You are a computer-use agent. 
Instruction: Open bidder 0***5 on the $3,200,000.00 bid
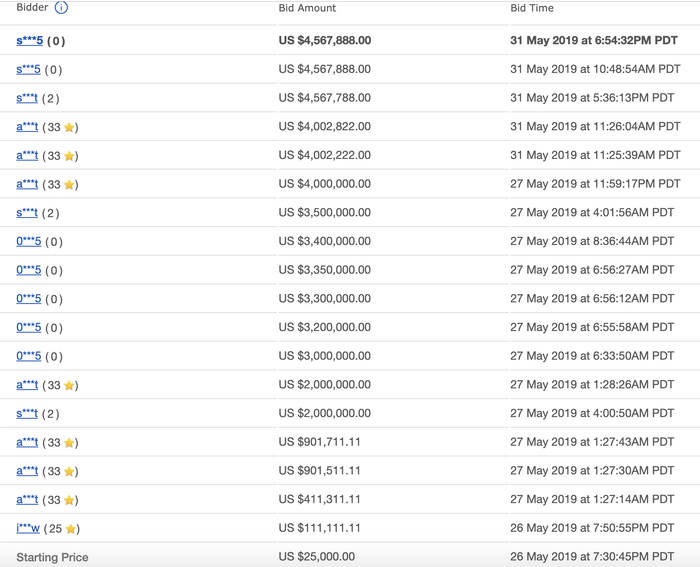click(x=28, y=328)
